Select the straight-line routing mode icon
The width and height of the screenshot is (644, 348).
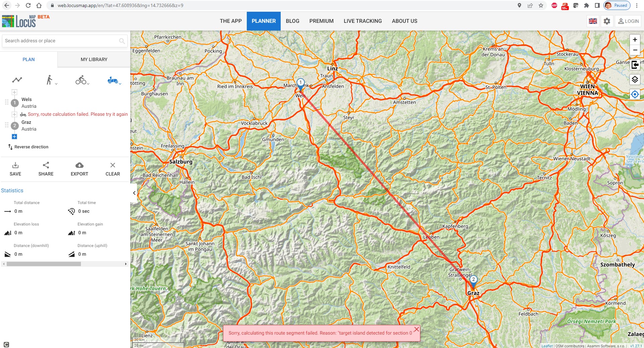pos(17,80)
